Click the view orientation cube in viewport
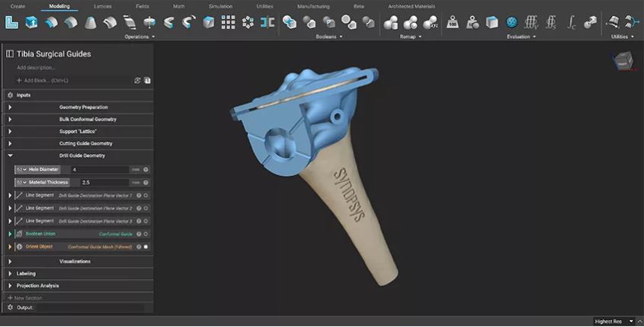 coord(623,62)
